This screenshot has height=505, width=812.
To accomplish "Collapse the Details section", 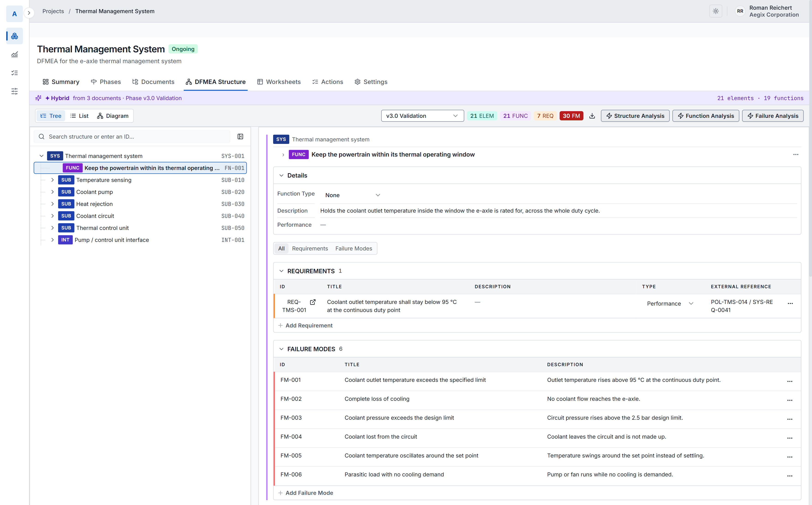I will (x=281, y=176).
